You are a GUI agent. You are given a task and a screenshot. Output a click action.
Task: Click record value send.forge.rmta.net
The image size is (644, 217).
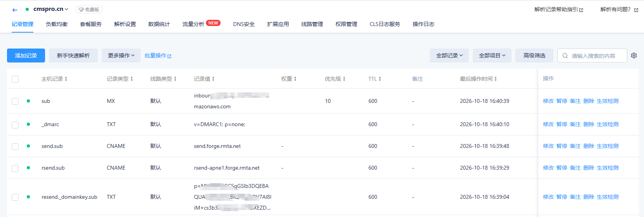(x=217, y=146)
